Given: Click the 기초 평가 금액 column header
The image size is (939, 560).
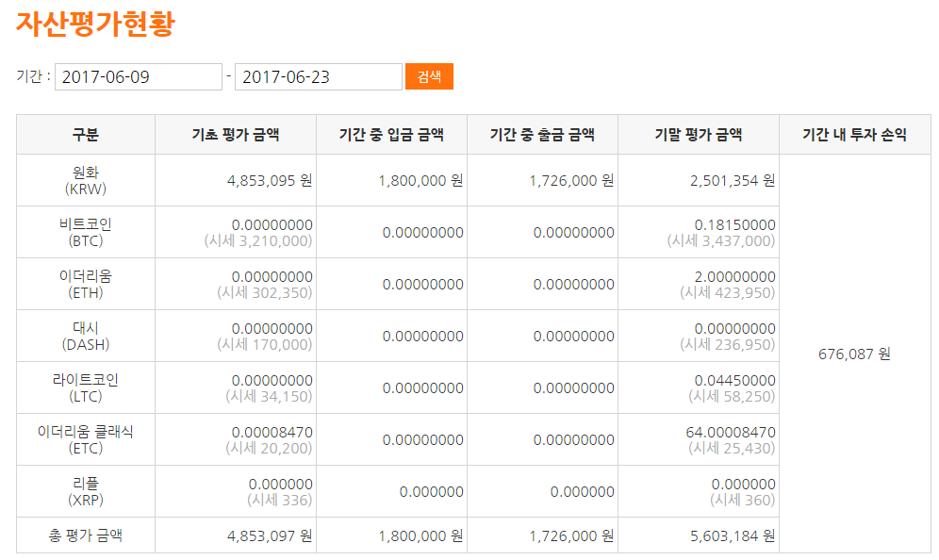Looking at the screenshot, I should (236, 135).
